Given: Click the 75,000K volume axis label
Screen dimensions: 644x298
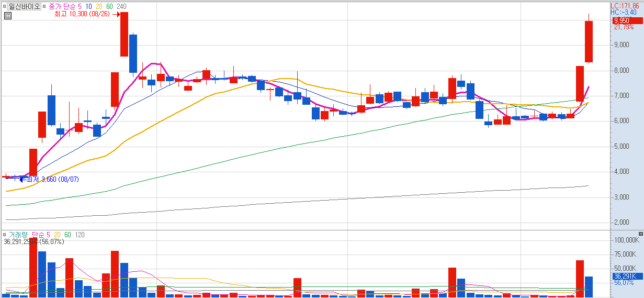Looking at the screenshot, I should (x=625, y=255).
